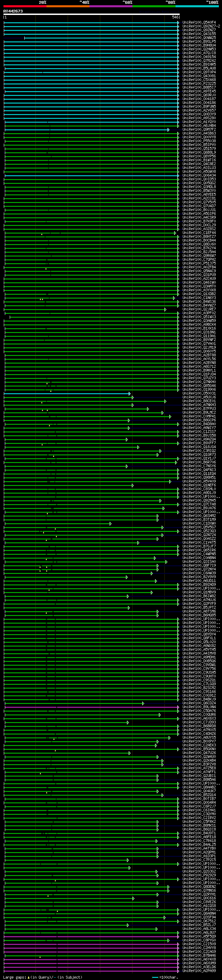Select the UniRef100_Q92M45 label
Screen dimensions: 222x980
(x=199, y=501)
